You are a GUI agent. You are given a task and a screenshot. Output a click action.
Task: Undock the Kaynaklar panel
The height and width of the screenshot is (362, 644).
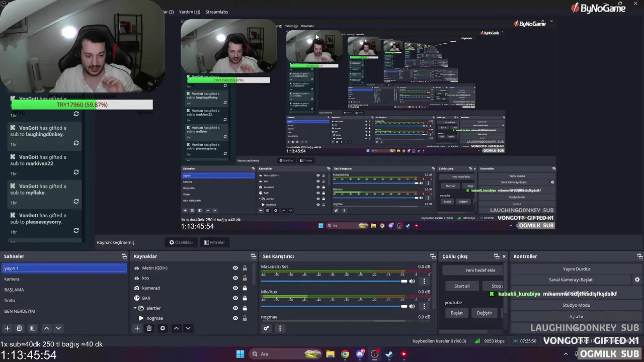tap(254, 256)
